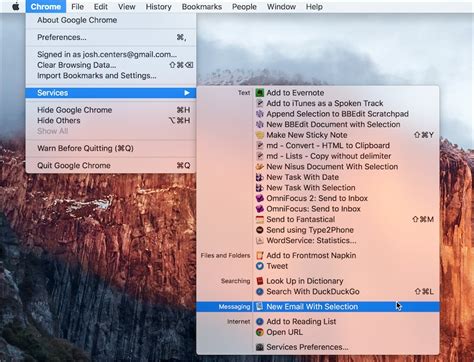
Task: Select Send using Type2Phone
Action: (x=318, y=230)
